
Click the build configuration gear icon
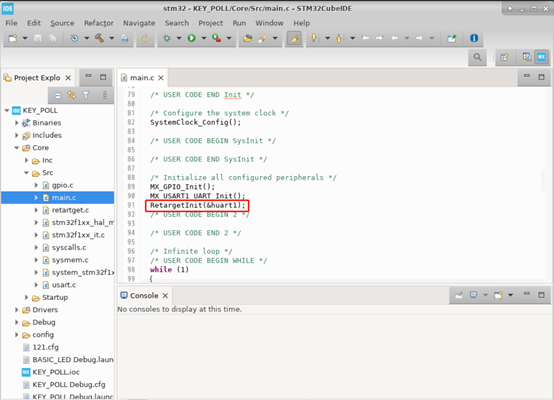pyautogui.click(x=74, y=38)
